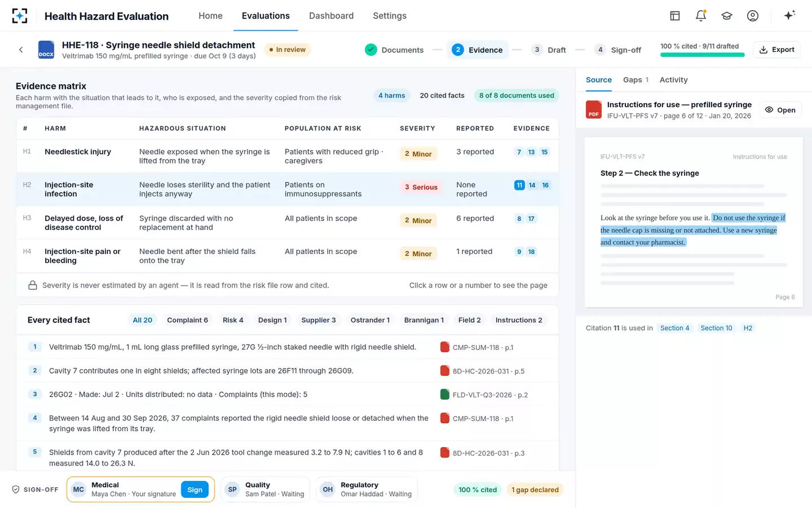Filter cited facts by Instructions 2
812x508 pixels.
click(519, 320)
